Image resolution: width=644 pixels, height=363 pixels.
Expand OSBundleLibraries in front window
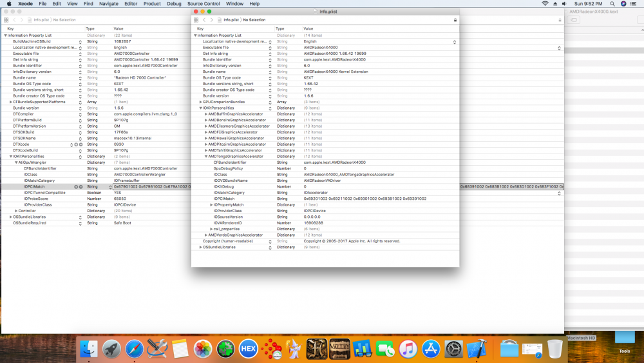click(x=201, y=247)
